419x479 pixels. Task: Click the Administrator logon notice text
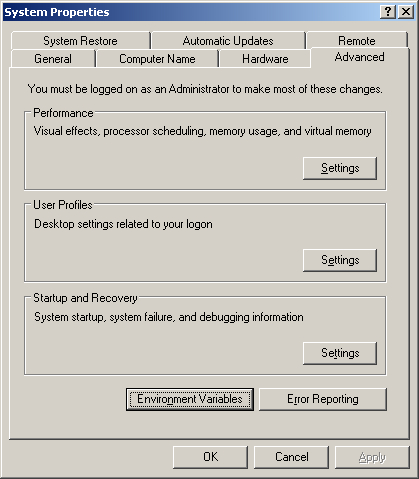pyautogui.click(x=205, y=89)
